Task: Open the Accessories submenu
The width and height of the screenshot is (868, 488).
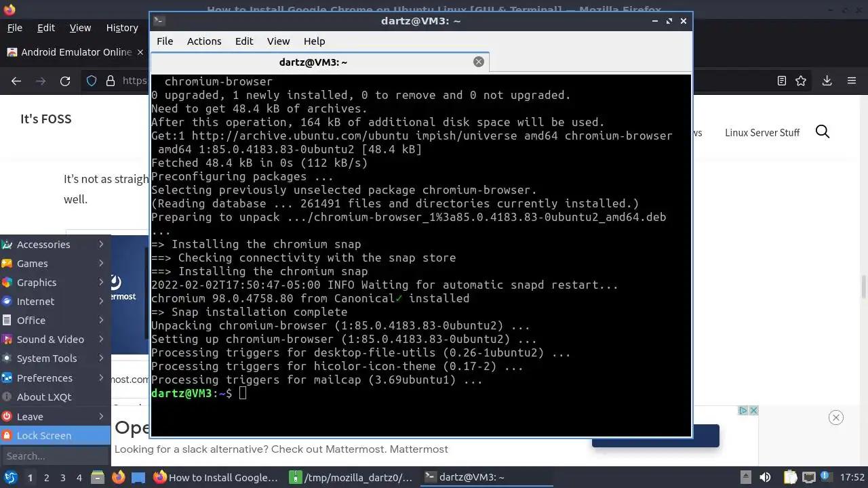Action: (x=55, y=244)
